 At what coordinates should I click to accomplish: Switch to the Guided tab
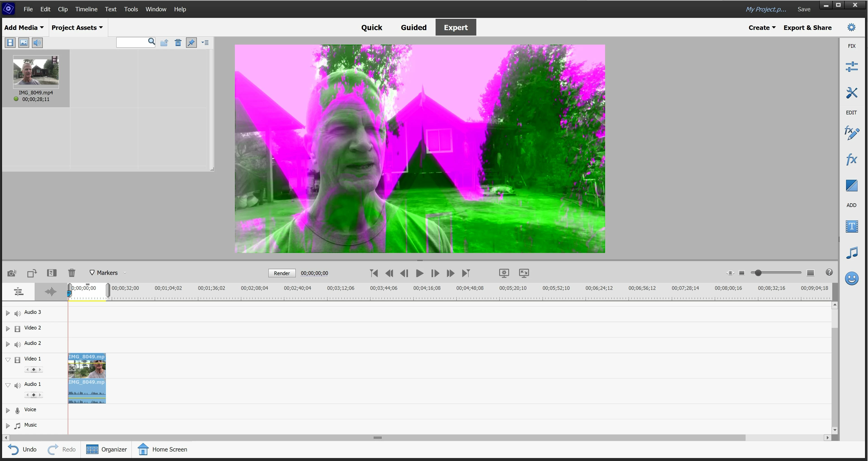(413, 27)
